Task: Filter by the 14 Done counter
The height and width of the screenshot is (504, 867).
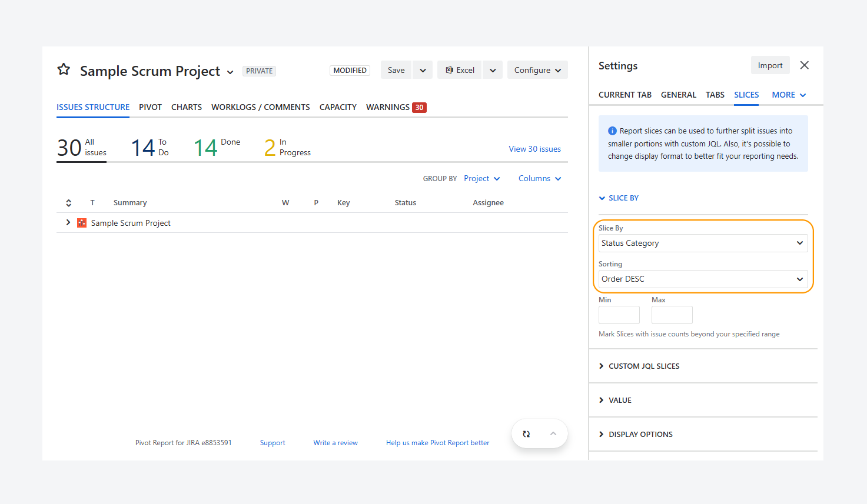Action: (x=217, y=148)
